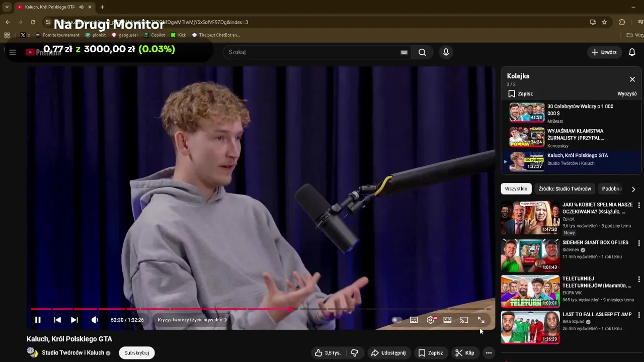
Task: Open options for TELETURNIEJ video
Action: point(639,279)
